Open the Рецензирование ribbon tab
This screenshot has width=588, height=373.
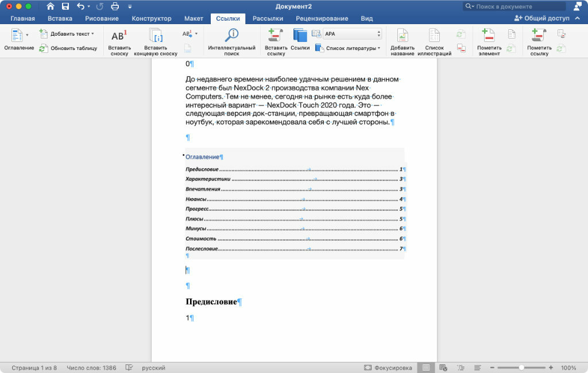(322, 18)
